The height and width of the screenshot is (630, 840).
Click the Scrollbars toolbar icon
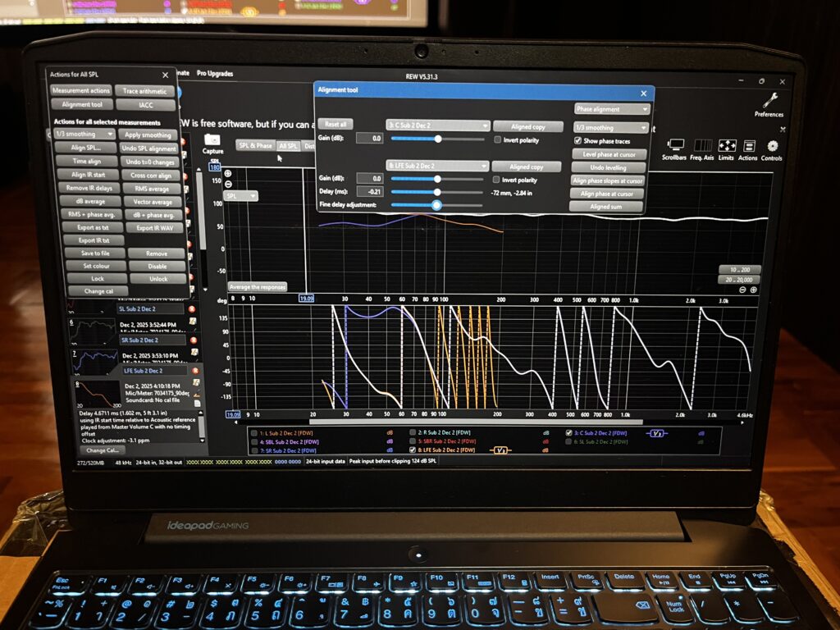(x=674, y=145)
